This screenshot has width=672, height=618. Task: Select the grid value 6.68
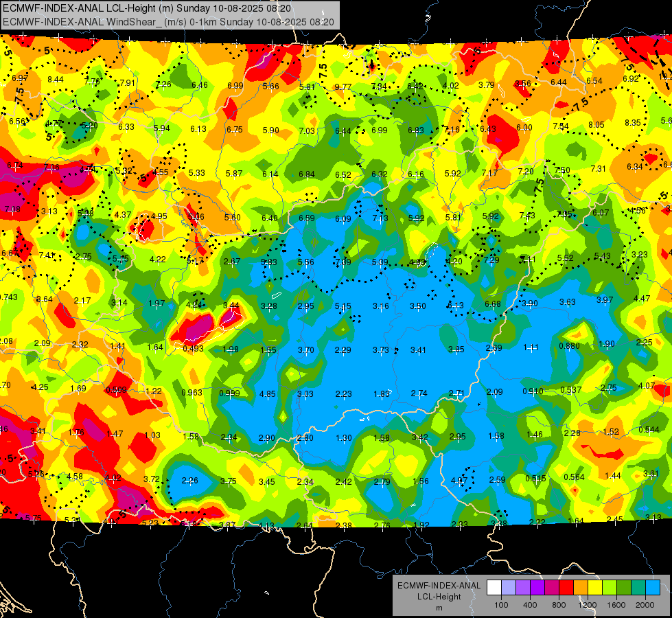click(x=492, y=304)
